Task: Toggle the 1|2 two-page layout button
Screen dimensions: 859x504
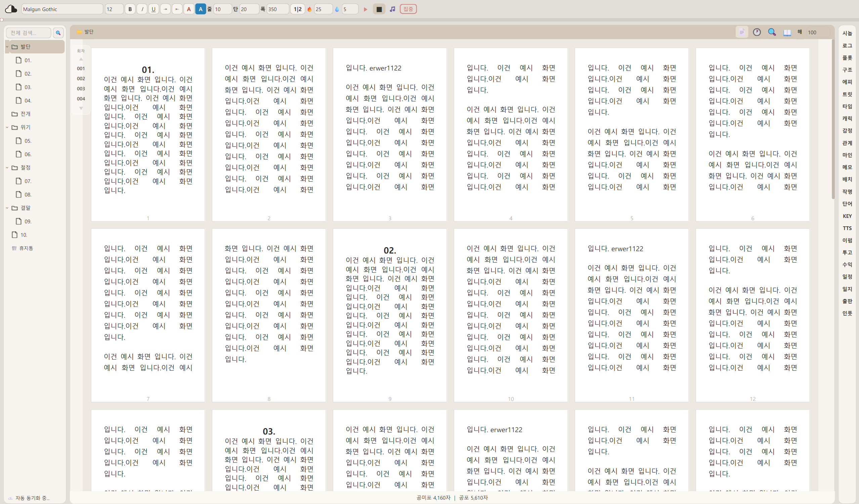Action: [298, 9]
